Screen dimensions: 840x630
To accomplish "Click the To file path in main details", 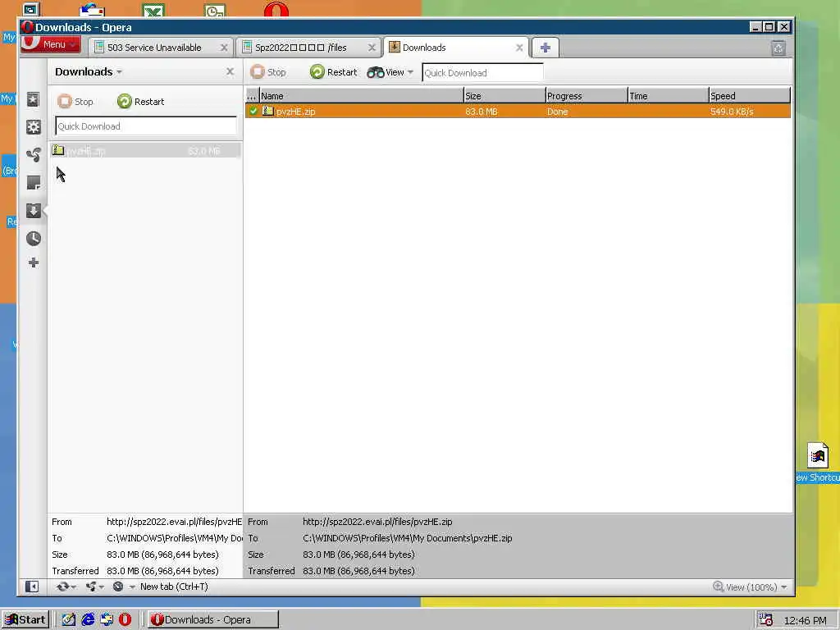I will click(x=407, y=538).
